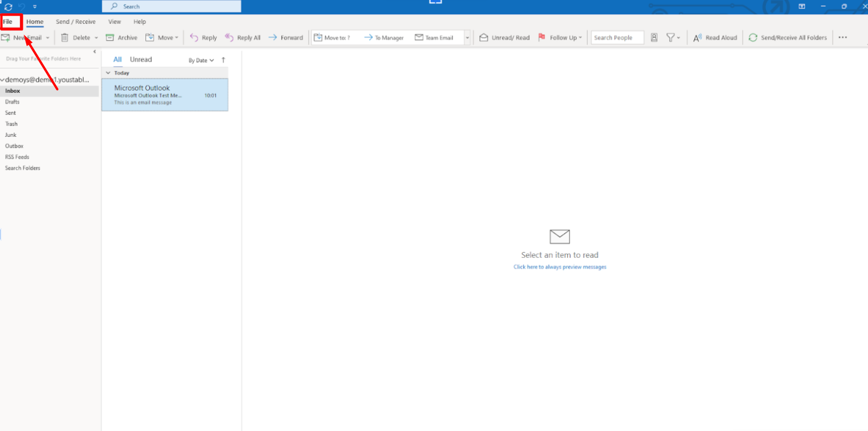
Task: Pick the Team Email quick step
Action: [x=434, y=38]
